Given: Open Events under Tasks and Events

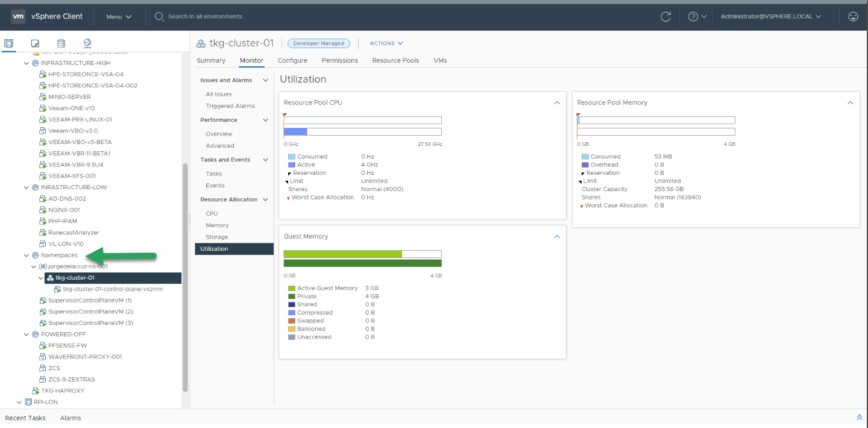Looking at the screenshot, I should (x=215, y=186).
